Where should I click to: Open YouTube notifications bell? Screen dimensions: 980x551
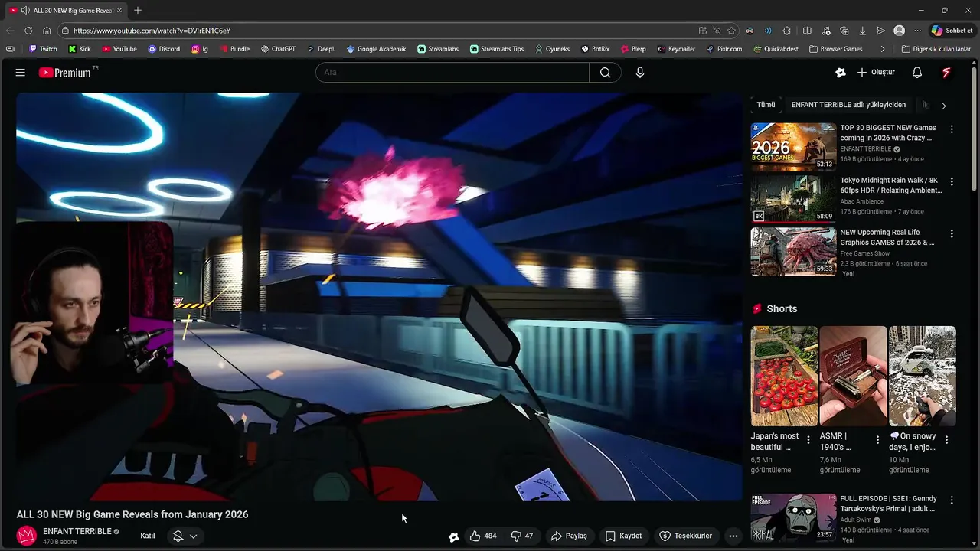(x=916, y=72)
